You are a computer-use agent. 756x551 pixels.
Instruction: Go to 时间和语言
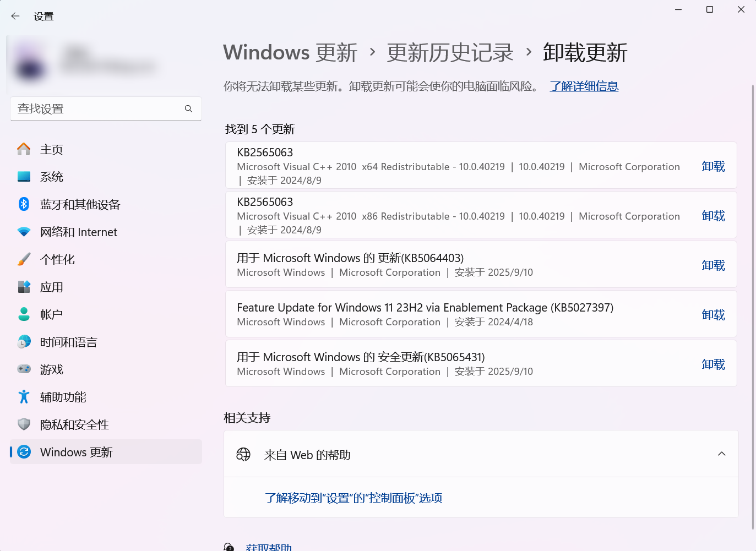pos(106,342)
